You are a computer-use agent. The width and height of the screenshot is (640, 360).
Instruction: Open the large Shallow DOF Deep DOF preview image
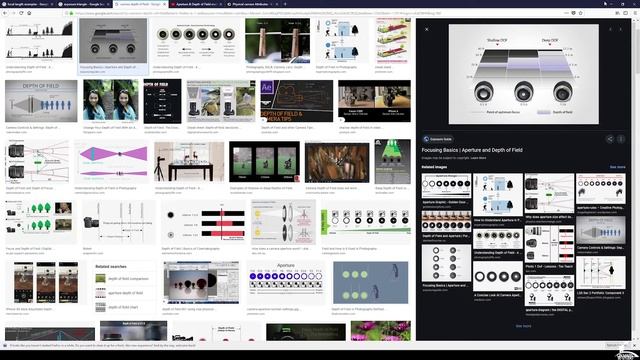pyautogui.click(x=524, y=74)
